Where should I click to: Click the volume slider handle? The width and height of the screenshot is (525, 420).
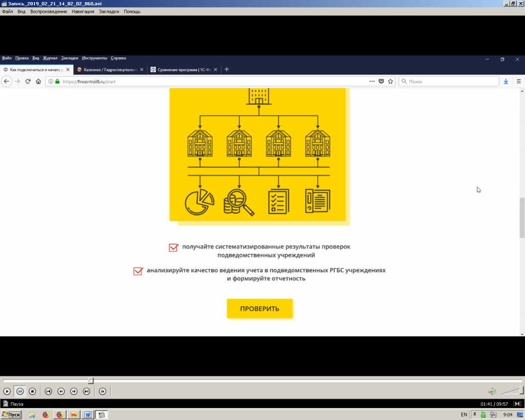pyautogui.click(x=521, y=391)
